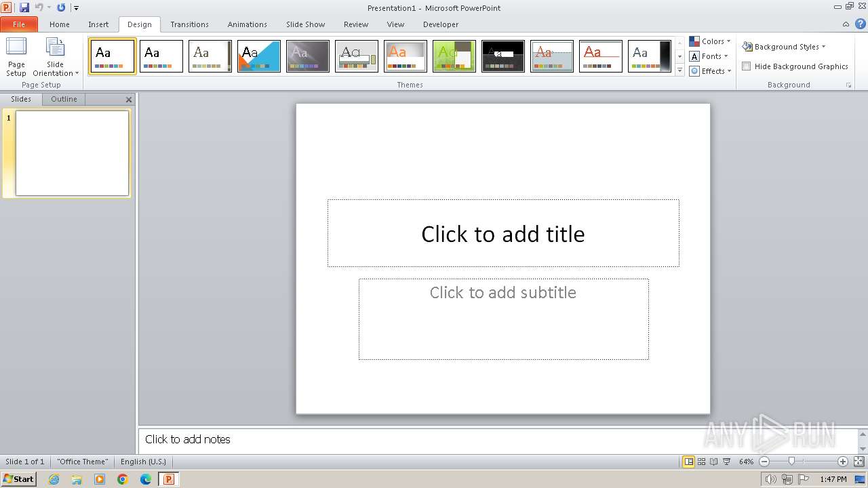Zoom in with the plus button

[843, 462]
